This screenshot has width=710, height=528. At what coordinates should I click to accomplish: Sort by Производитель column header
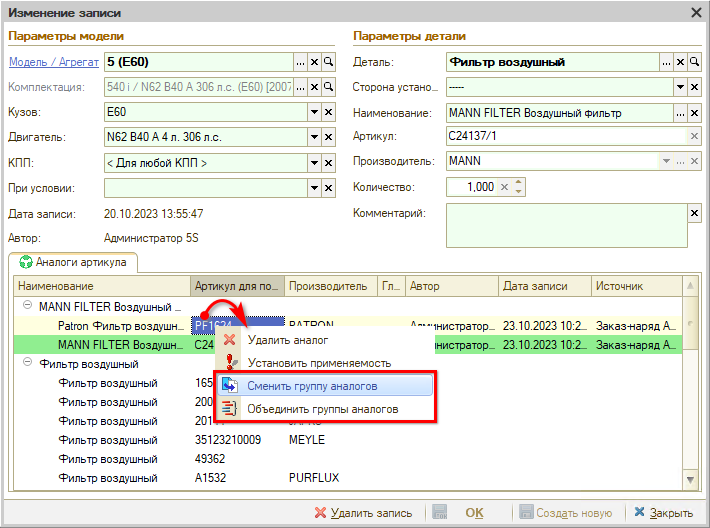[x=331, y=286]
